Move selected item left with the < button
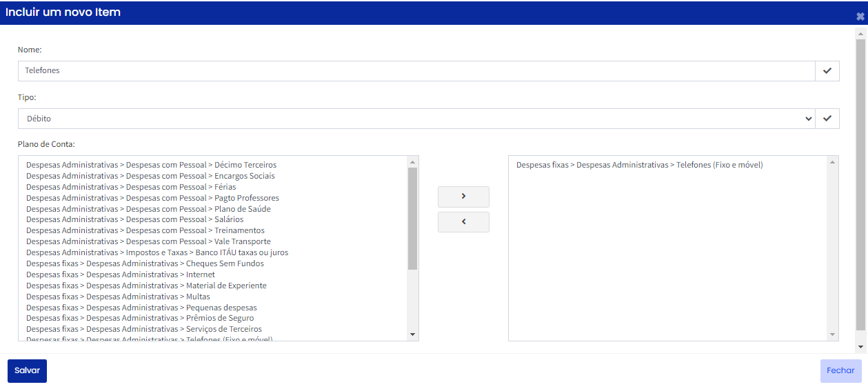 pos(463,222)
